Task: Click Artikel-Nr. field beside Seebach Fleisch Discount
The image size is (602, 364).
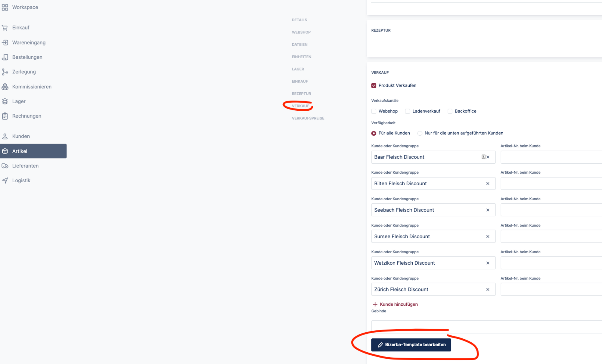Action: coord(551,210)
